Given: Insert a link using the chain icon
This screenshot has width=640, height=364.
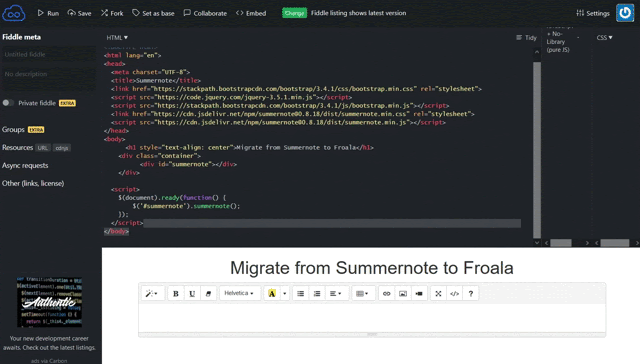Looking at the screenshot, I should [387, 293].
